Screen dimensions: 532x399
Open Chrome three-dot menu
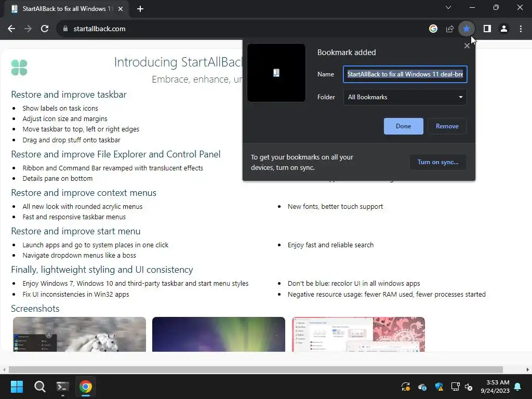(521, 29)
